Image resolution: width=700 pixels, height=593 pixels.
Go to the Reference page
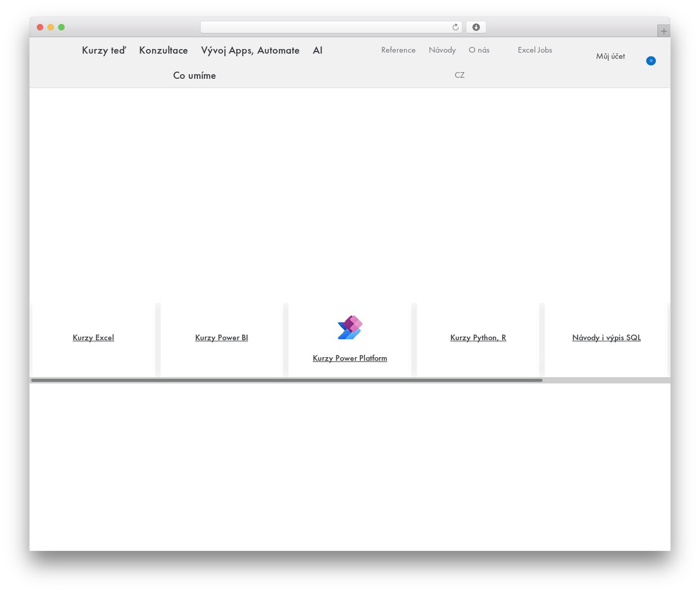(398, 50)
